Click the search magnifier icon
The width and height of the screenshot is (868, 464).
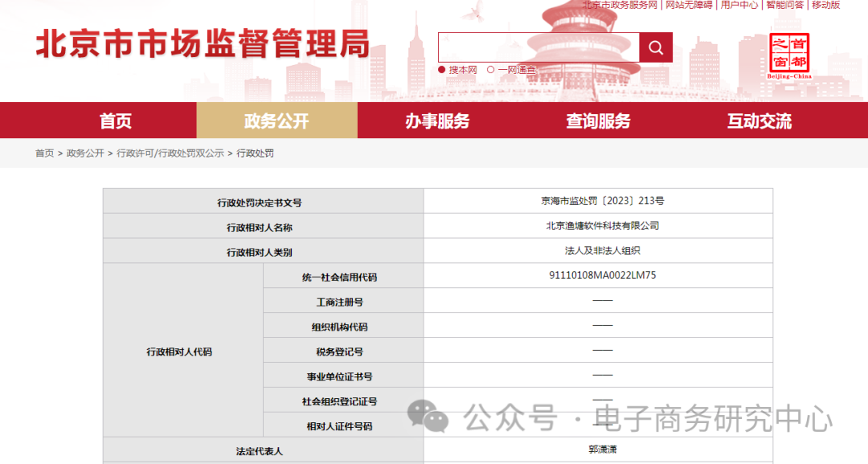tap(655, 47)
